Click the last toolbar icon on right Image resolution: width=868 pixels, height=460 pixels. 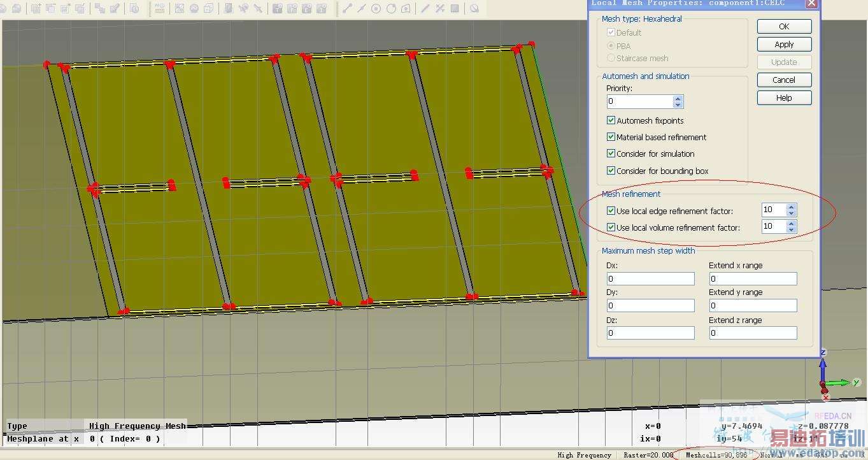[x=474, y=8]
